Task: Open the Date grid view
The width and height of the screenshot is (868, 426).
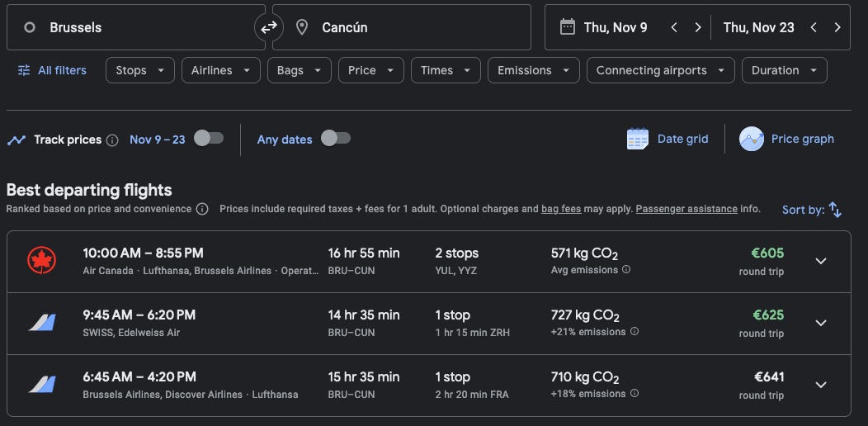Action: pos(668,139)
